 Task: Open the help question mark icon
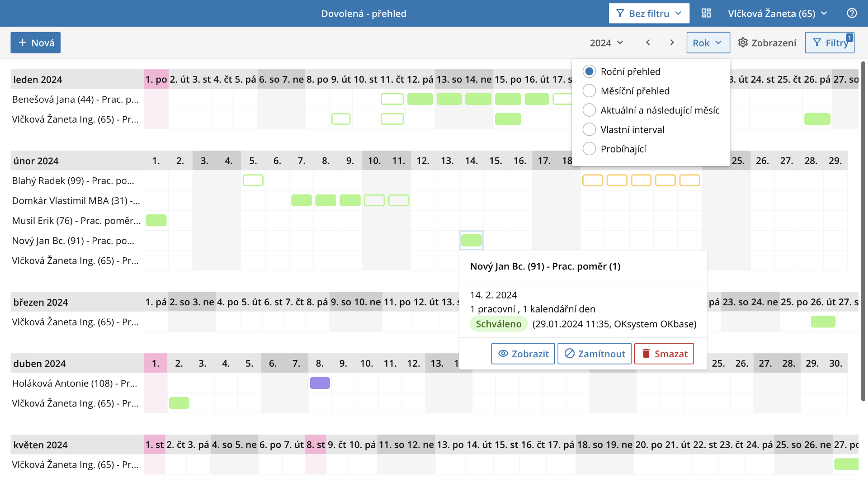[852, 13]
